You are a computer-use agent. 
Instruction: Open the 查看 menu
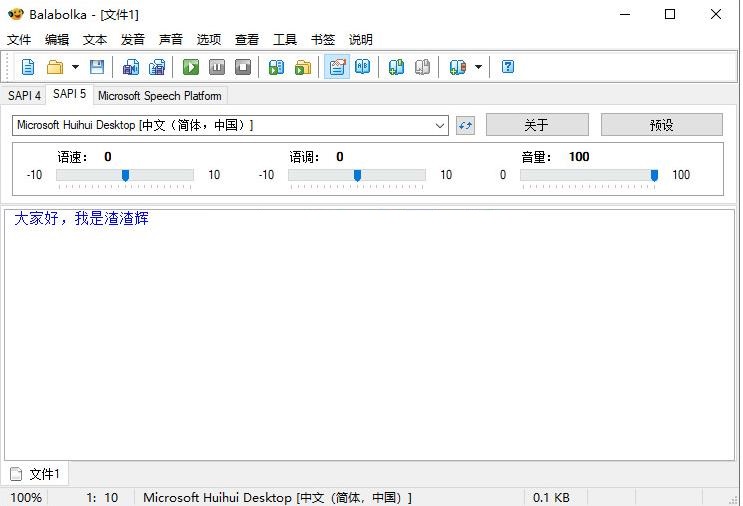coord(247,40)
